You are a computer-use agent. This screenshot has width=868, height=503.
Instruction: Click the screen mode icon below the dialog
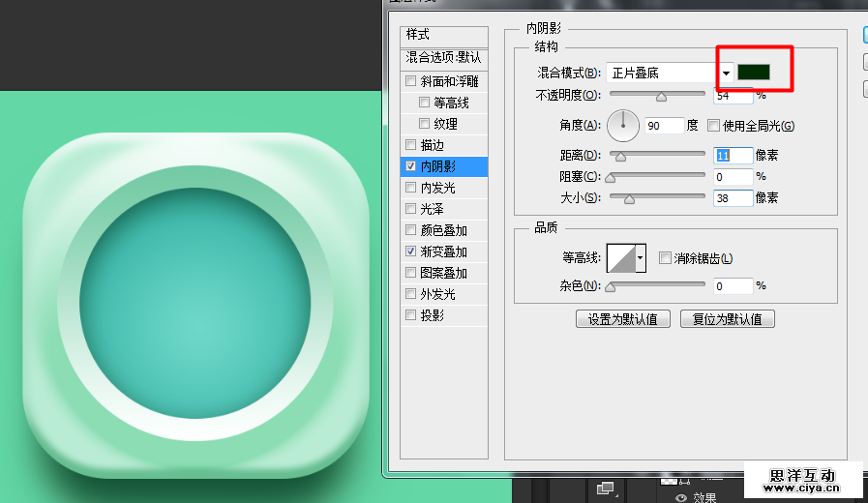click(606, 488)
